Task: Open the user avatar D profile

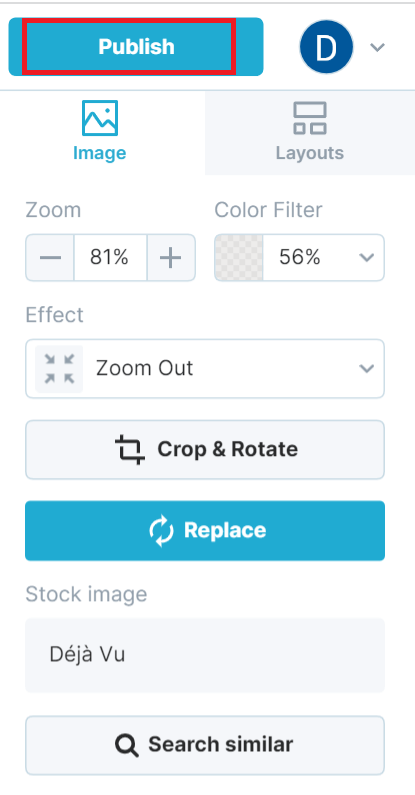Action: pos(326,47)
